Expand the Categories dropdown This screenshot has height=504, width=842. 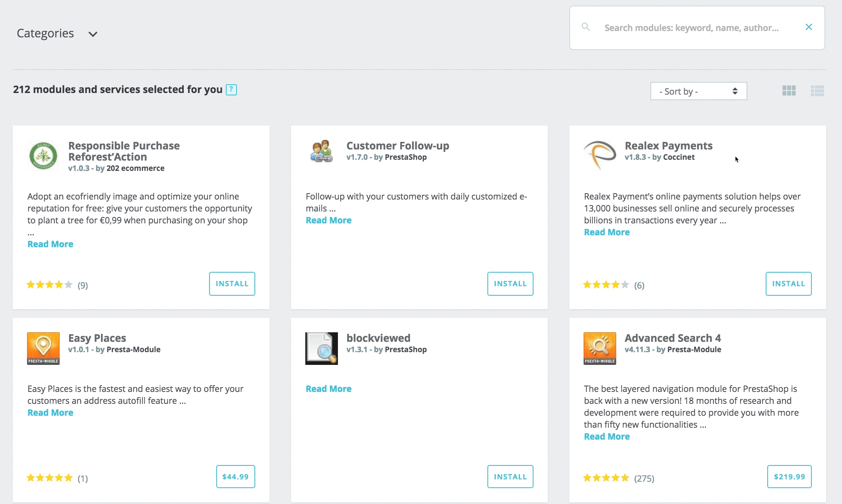point(57,33)
